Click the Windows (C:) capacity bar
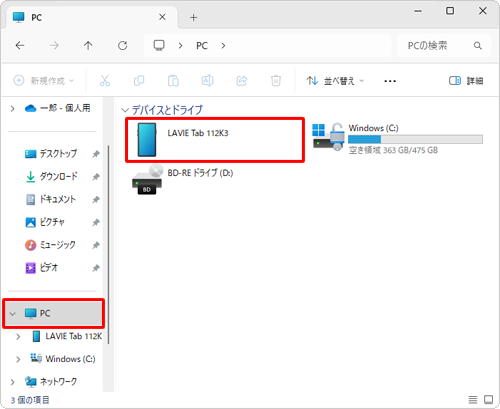This screenshot has height=409, width=500. [x=415, y=139]
